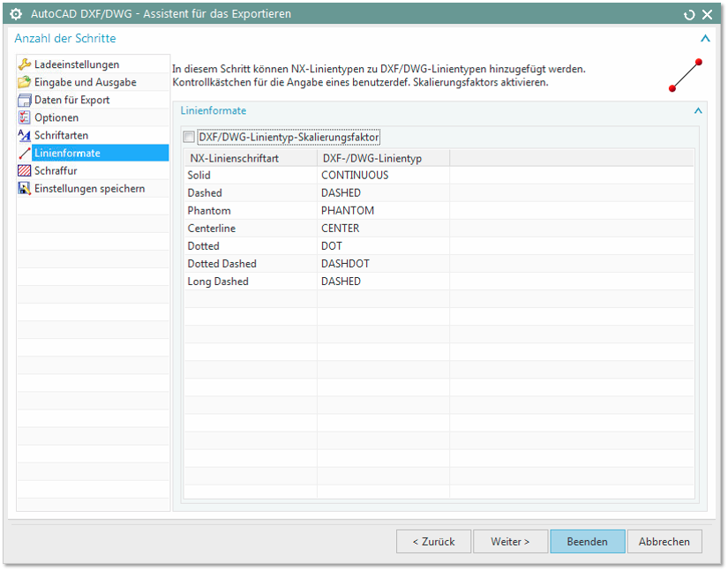The image size is (728, 571).
Task: Select the Dotted Dashed row
Action: click(x=221, y=263)
